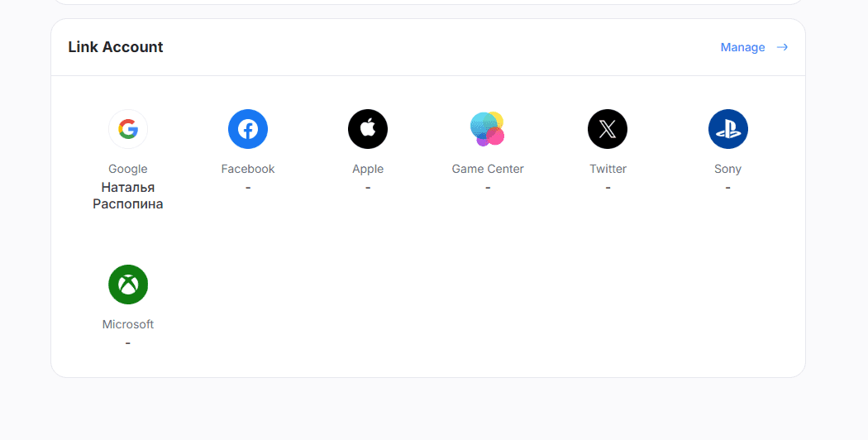
Task: Click the Sony PlayStation icon
Action: click(x=727, y=129)
